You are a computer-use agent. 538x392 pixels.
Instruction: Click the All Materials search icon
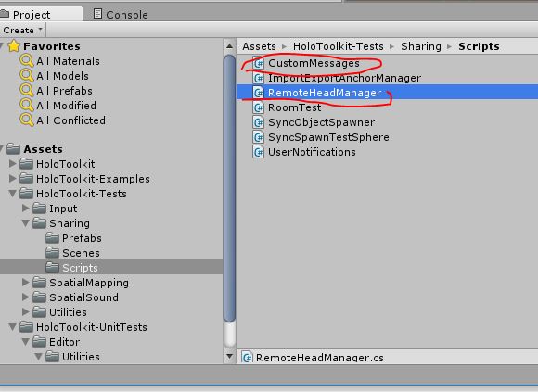(x=27, y=61)
